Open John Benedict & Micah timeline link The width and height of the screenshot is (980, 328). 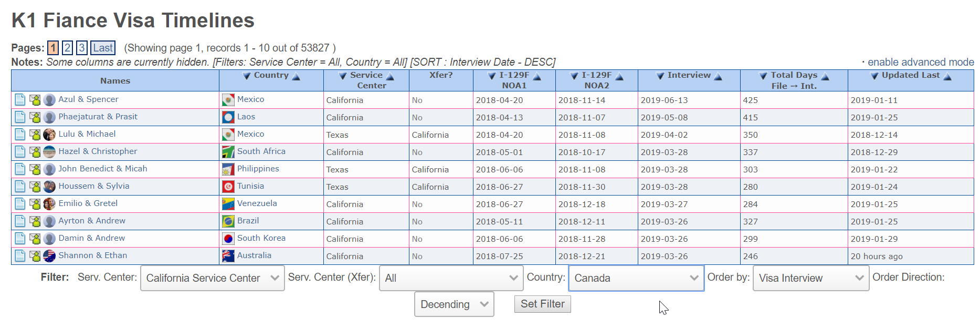[x=102, y=169]
